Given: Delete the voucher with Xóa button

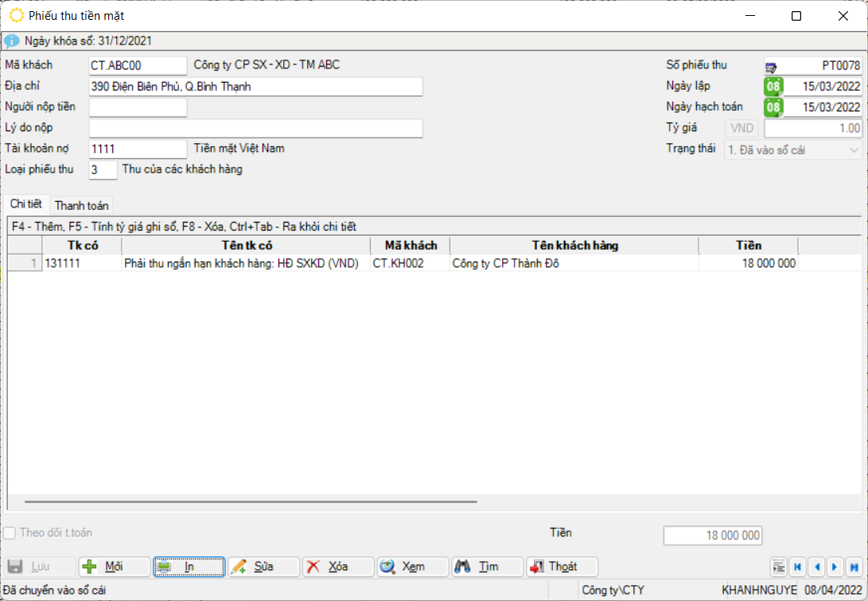Looking at the screenshot, I should tap(337, 567).
